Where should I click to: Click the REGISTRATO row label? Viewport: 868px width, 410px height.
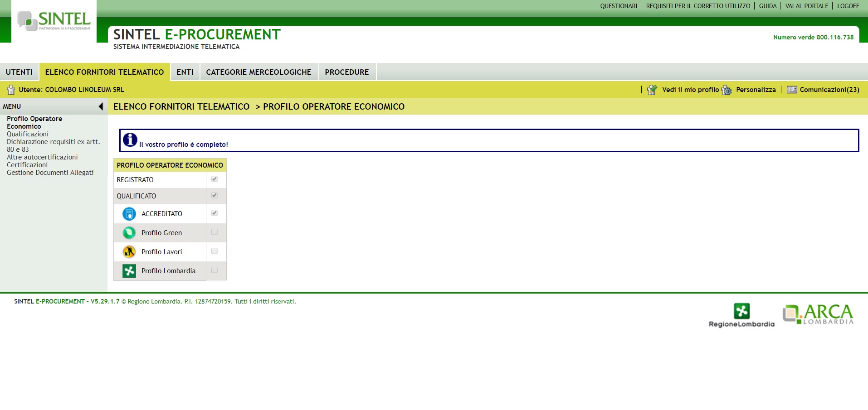135,180
